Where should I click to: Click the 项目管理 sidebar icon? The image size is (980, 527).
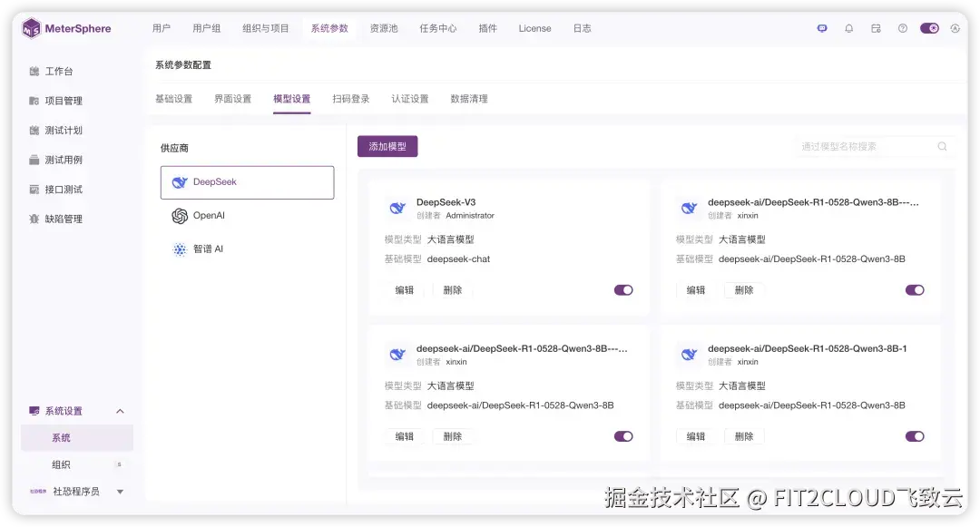tap(34, 101)
